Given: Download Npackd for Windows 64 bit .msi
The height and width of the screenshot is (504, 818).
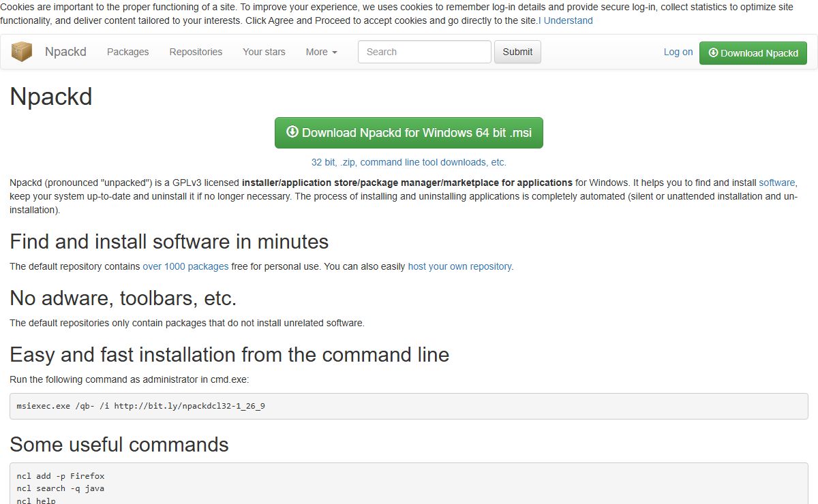Looking at the screenshot, I should [x=409, y=132].
